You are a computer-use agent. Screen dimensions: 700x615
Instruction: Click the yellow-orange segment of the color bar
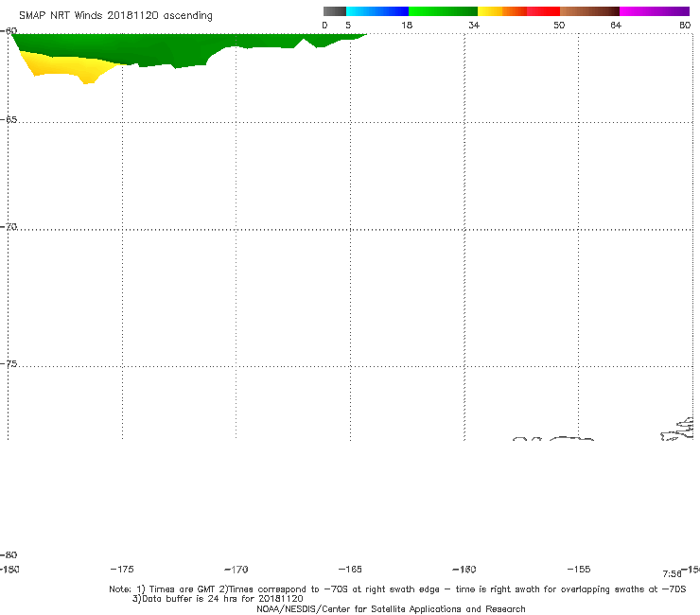[x=502, y=11]
